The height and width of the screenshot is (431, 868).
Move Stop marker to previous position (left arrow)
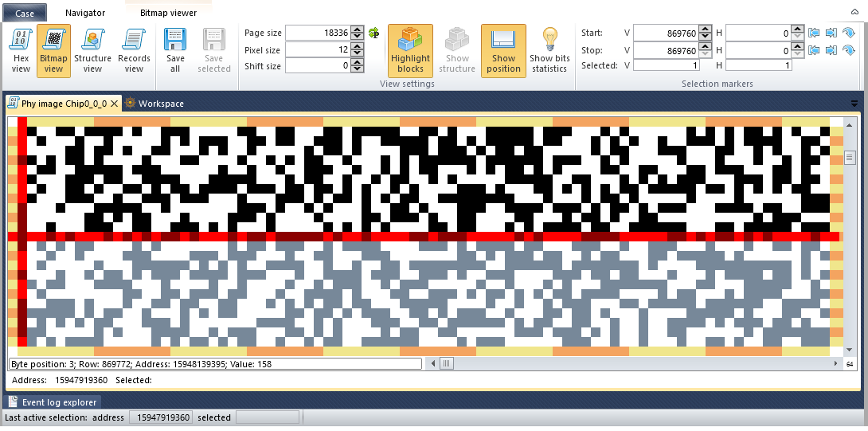click(x=814, y=50)
